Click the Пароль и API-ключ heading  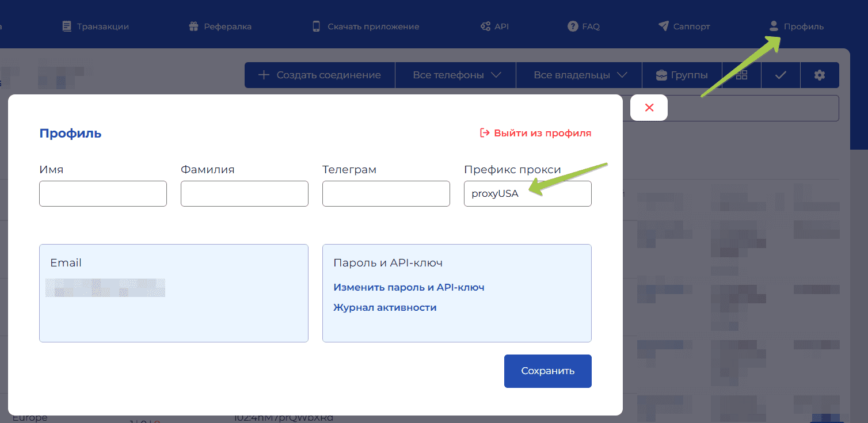388,262
